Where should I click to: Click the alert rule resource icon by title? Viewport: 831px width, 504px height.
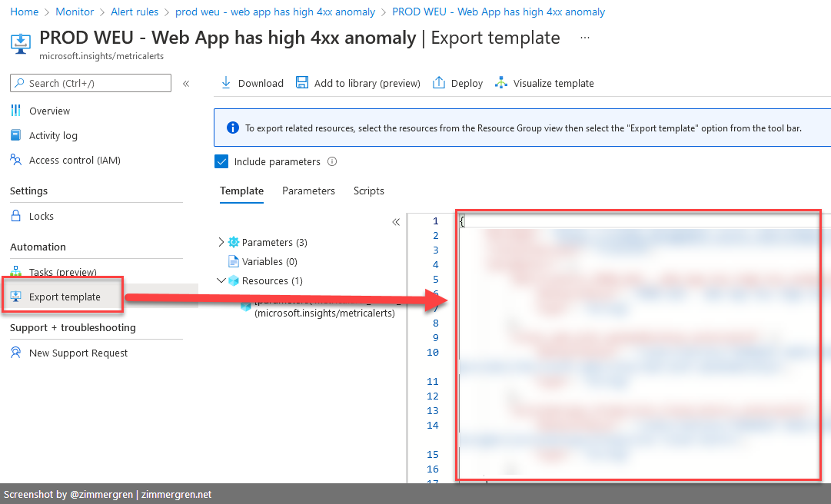[x=22, y=44]
